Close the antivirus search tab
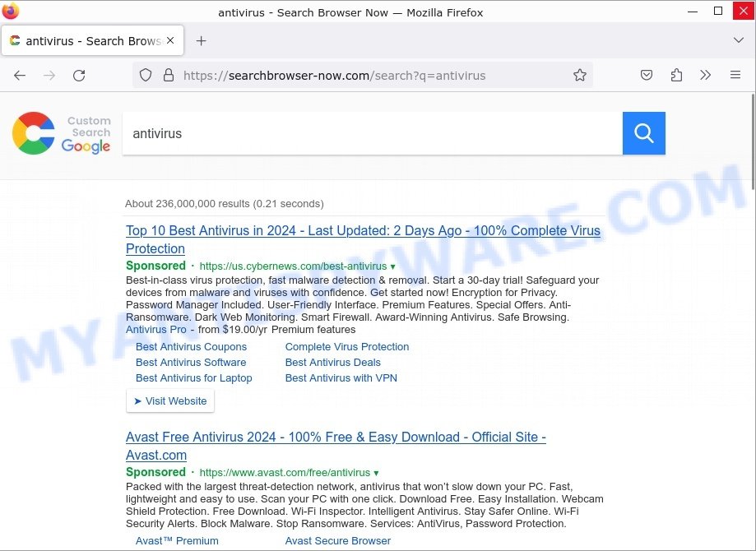The width and height of the screenshot is (756, 551). [x=170, y=40]
